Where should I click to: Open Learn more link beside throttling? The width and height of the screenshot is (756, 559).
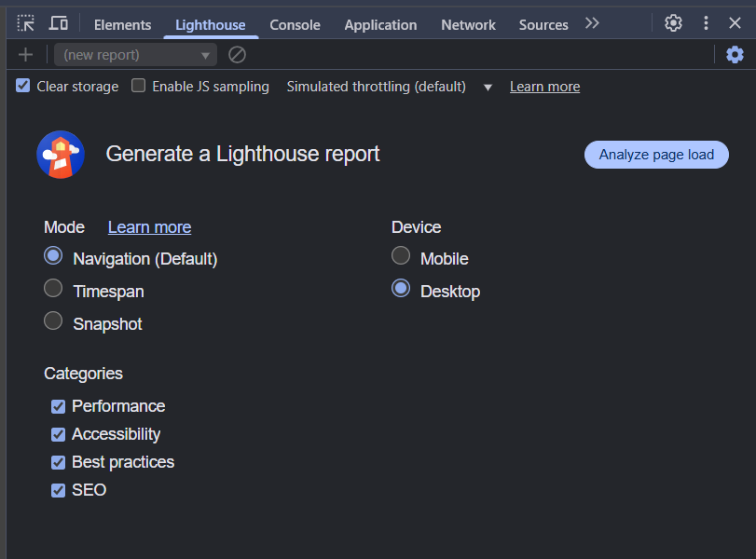(x=544, y=87)
